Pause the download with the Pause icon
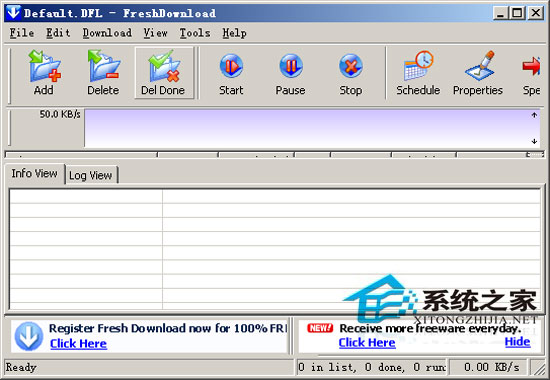This screenshot has width=550, height=380. point(290,66)
